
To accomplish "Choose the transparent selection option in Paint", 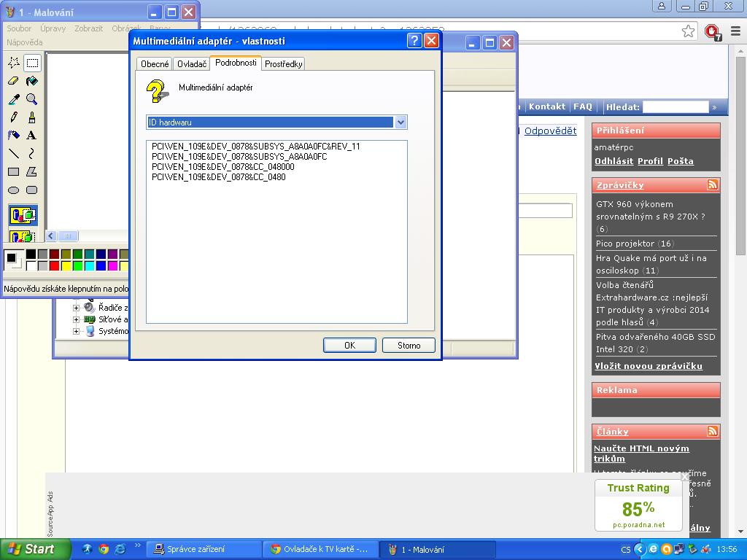I will point(23,236).
